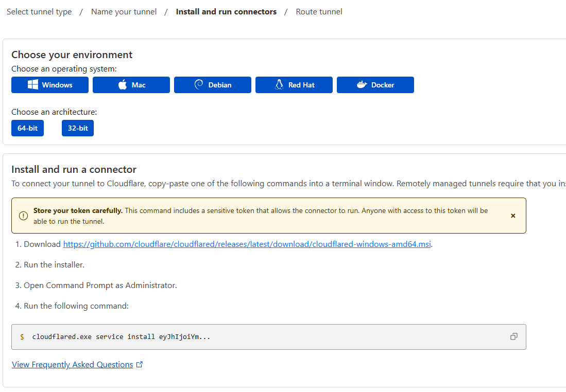Select Red Hat as the operating system
Viewport: 566px width, 392px height.
coord(294,85)
